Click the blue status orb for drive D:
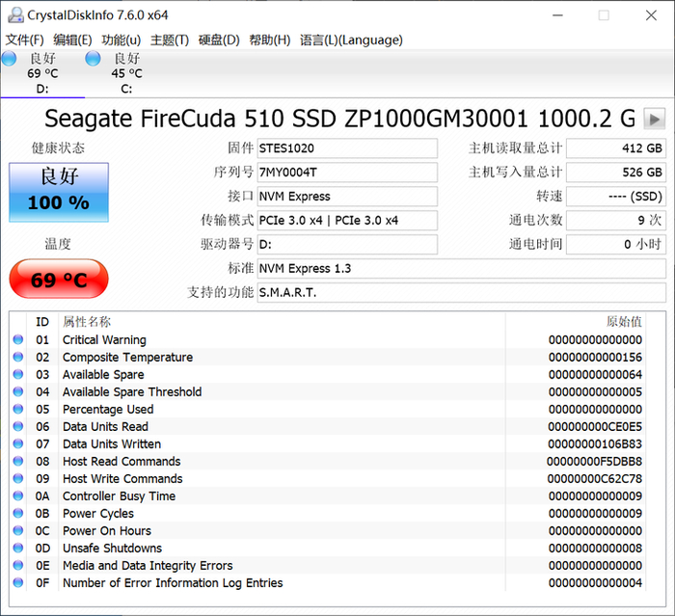Screen dimensions: 675x616 point(9,59)
